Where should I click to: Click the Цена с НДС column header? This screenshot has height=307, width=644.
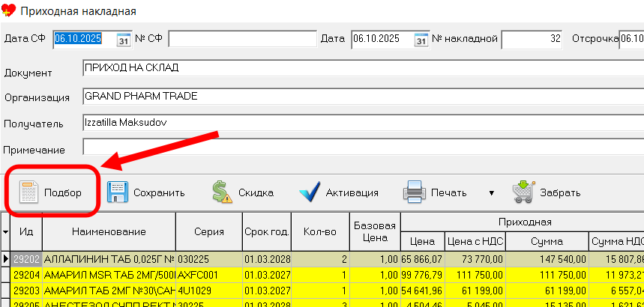(475, 241)
